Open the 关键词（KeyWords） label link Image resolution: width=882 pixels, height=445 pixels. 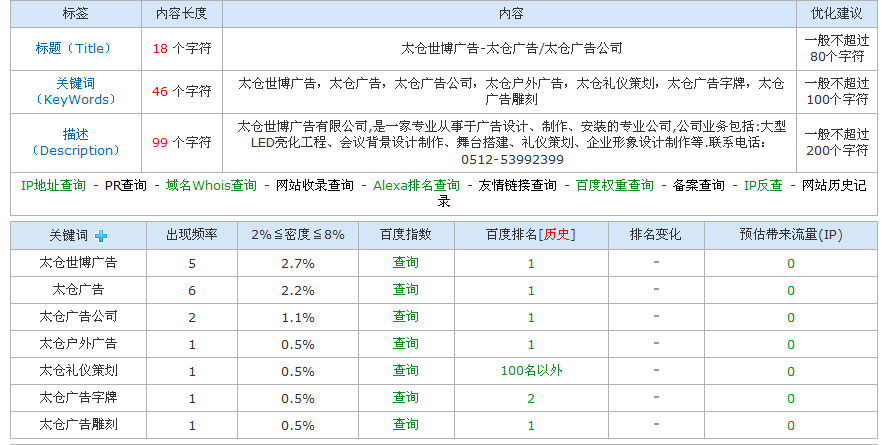75,91
